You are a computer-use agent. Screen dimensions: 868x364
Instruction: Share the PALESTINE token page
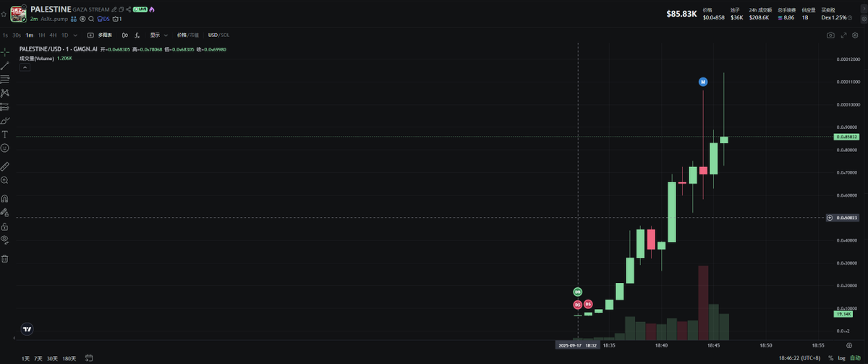(x=129, y=9)
